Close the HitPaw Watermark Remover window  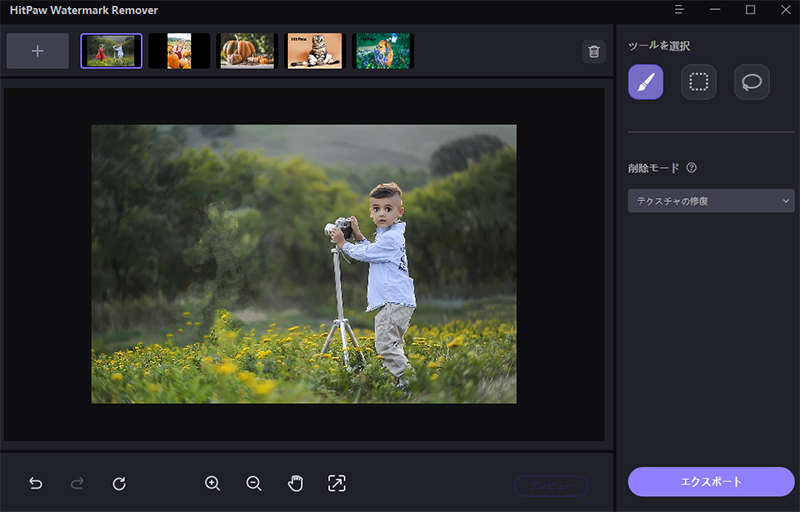[x=786, y=10]
